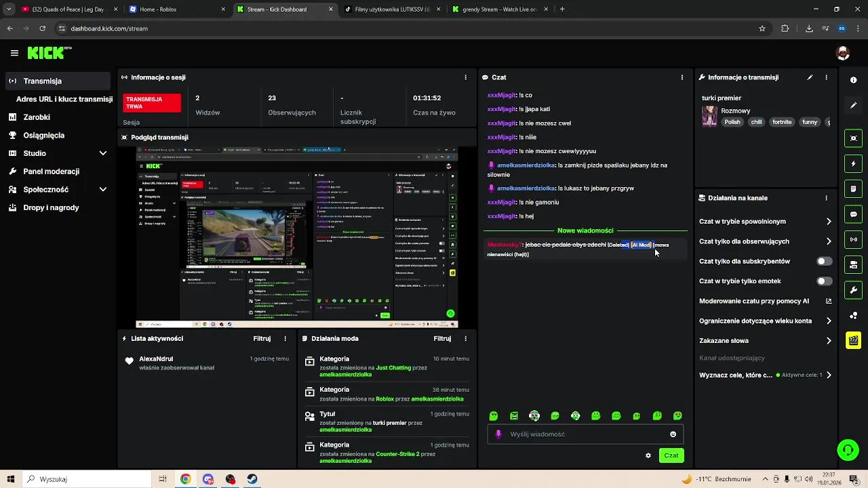Viewport: 868px width, 488px height.
Task: Open Czat w trybie spowolnionym options
Action: pos(766,222)
